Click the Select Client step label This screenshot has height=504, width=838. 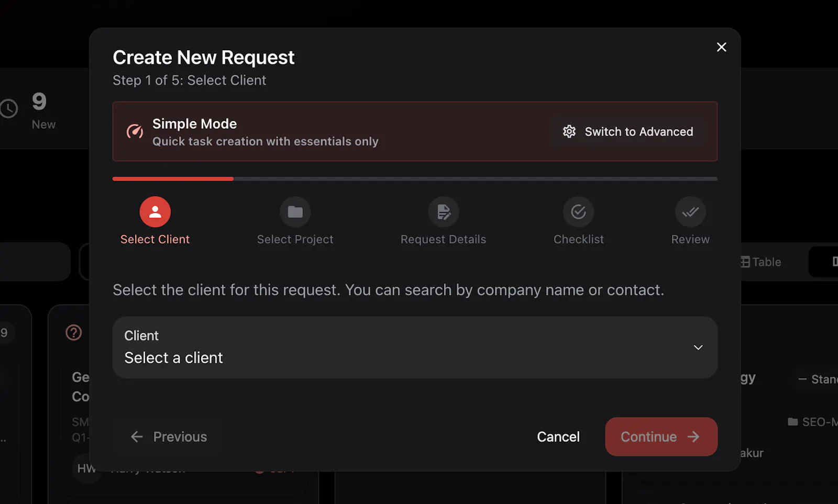click(155, 239)
